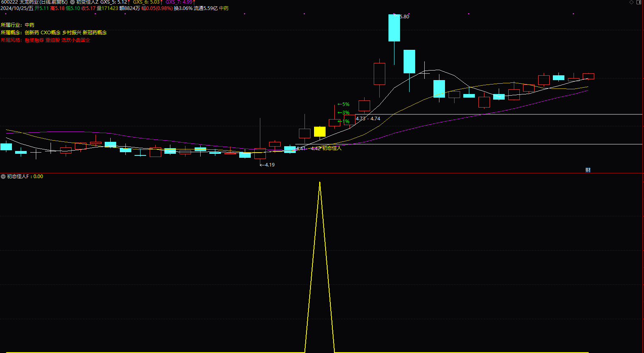
Task: Click the 财 financial marker on chart
Action: pos(588,170)
